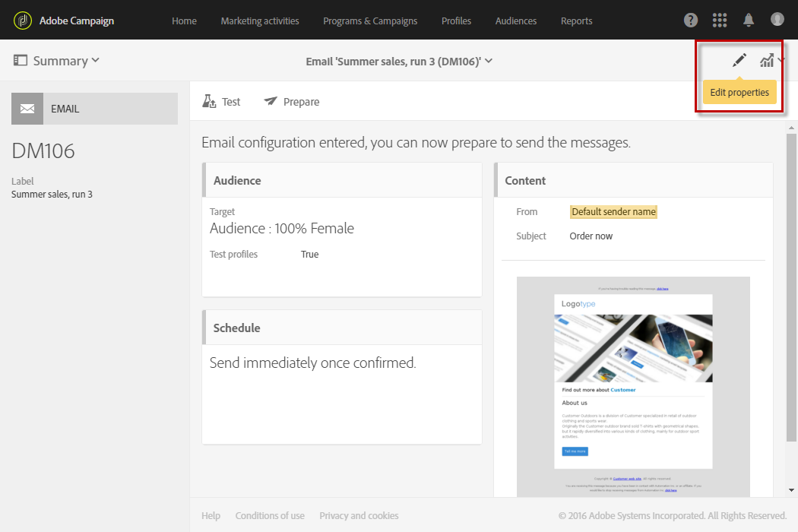Click the email envelope icon
Image resolution: width=798 pixels, height=532 pixels.
[27, 109]
